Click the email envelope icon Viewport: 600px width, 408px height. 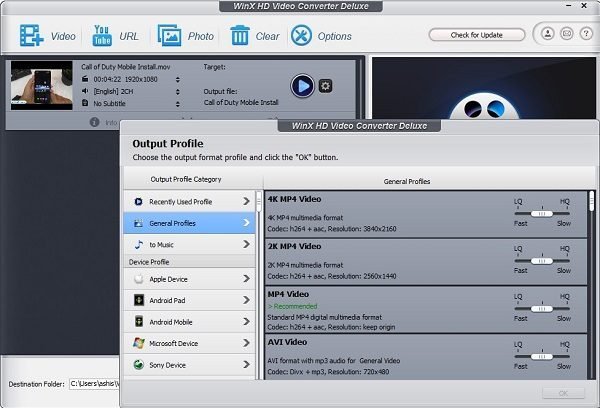567,34
